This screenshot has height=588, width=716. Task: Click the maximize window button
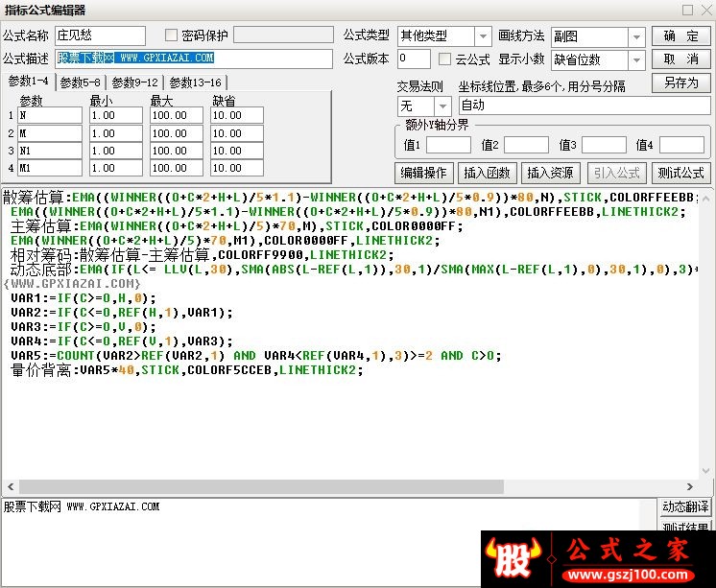688,10
